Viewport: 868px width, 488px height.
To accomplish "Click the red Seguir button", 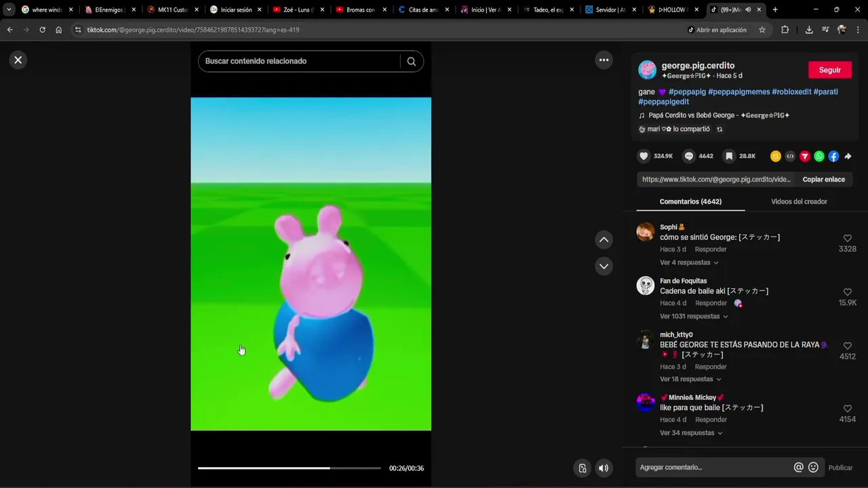I will (x=830, y=70).
